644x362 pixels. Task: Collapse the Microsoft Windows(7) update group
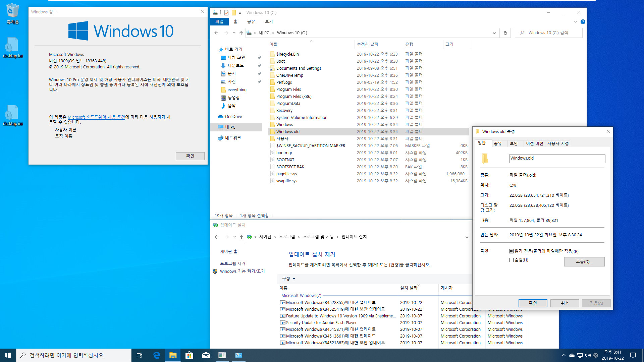click(x=301, y=296)
